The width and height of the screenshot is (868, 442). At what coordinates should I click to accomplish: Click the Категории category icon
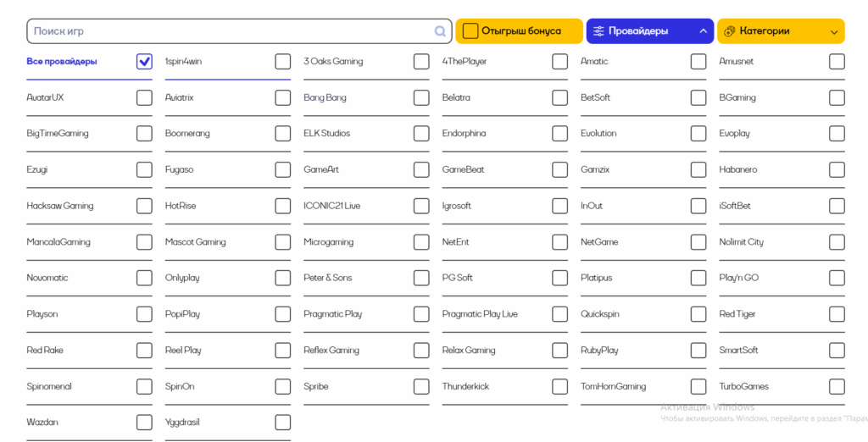729,31
